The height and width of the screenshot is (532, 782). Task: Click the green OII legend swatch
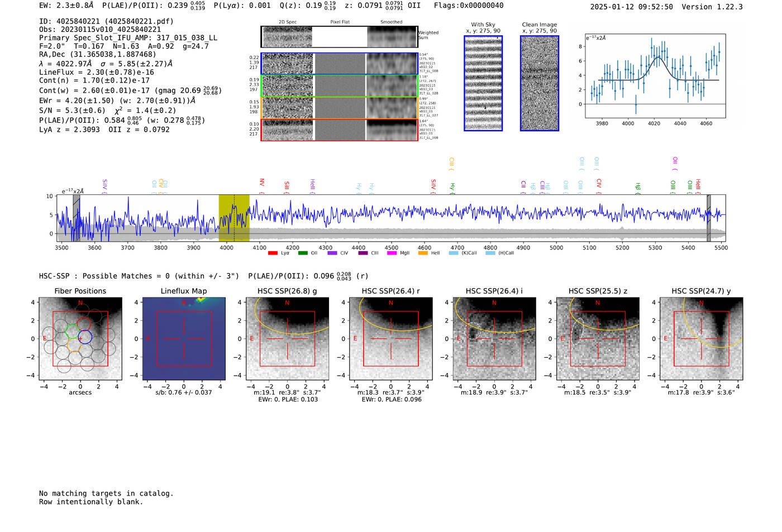(x=303, y=253)
